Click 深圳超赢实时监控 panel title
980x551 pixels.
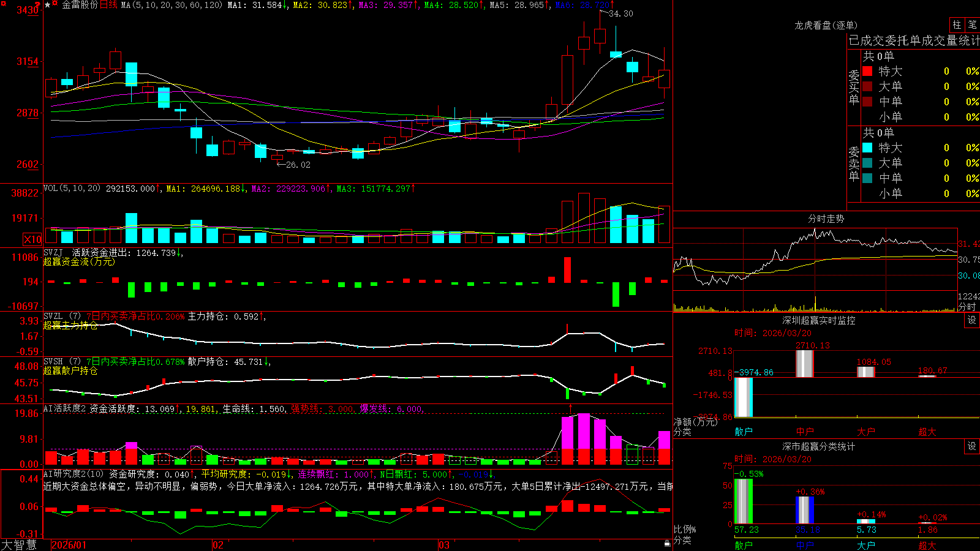[819, 320]
